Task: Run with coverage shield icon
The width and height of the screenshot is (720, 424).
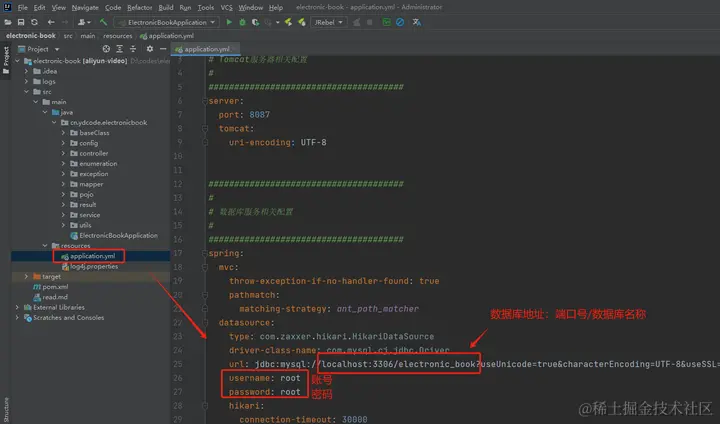Action: 255,22
